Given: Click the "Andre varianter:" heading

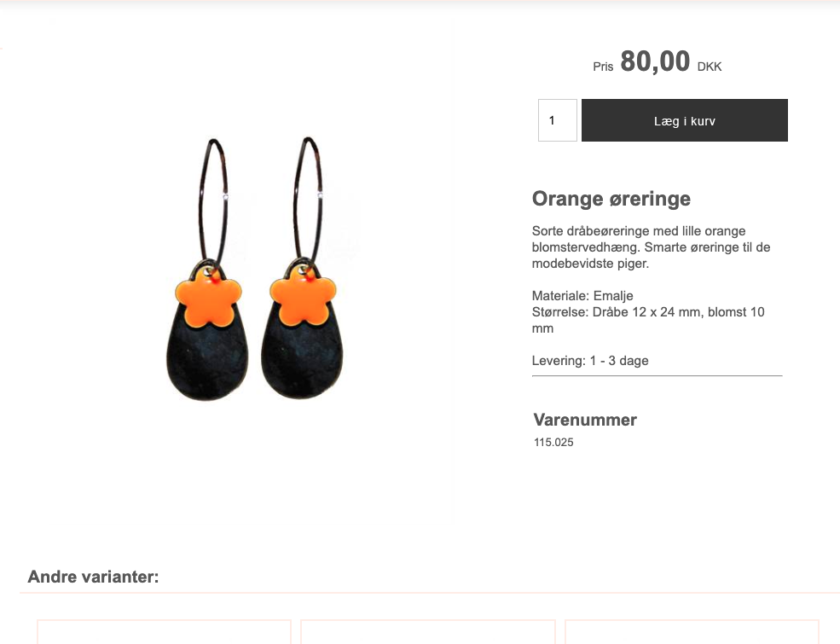Looking at the screenshot, I should click(93, 577).
